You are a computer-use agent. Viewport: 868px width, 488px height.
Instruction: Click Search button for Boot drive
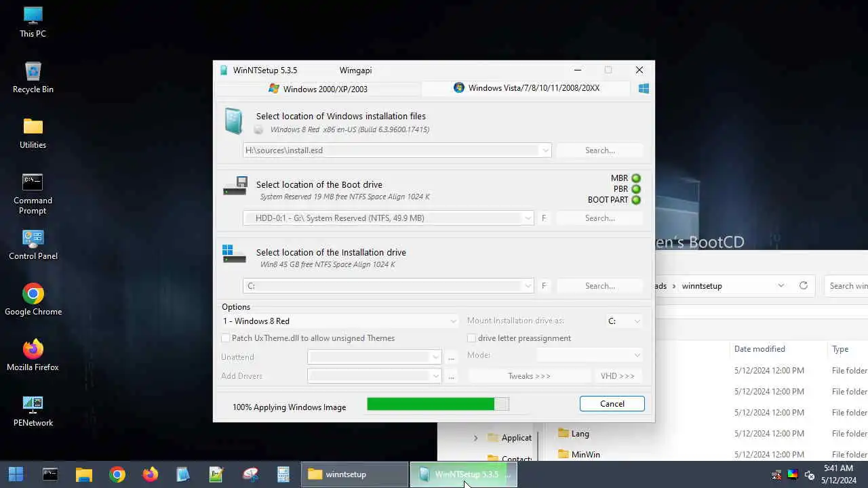[x=600, y=218]
